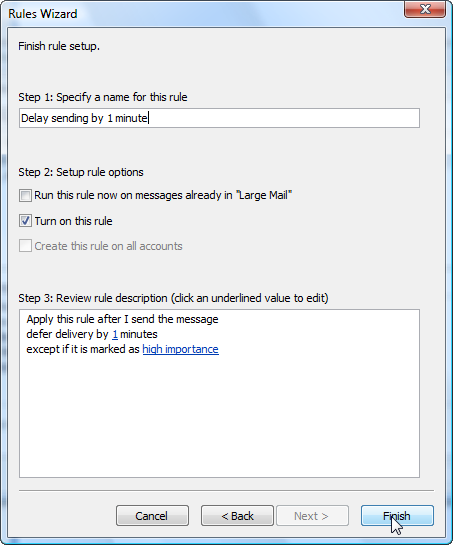The height and width of the screenshot is (545, 453).
Task: Click the Run this rule now label text
Action: 163,195
